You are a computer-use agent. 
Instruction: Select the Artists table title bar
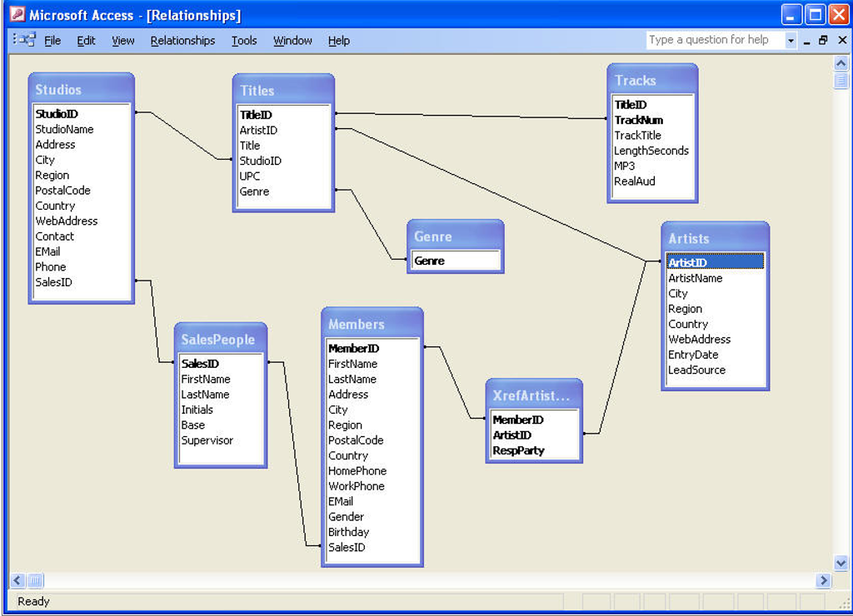(716, 238)
